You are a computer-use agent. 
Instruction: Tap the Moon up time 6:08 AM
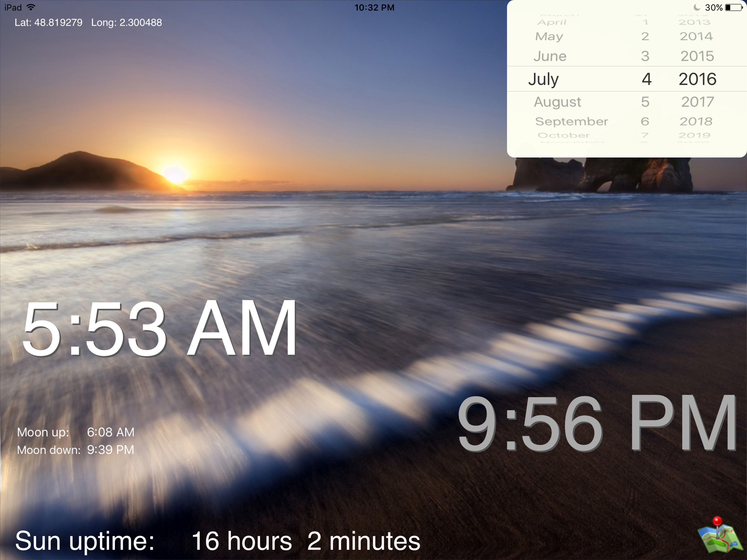pyautogui.click(x=110, y=432)
